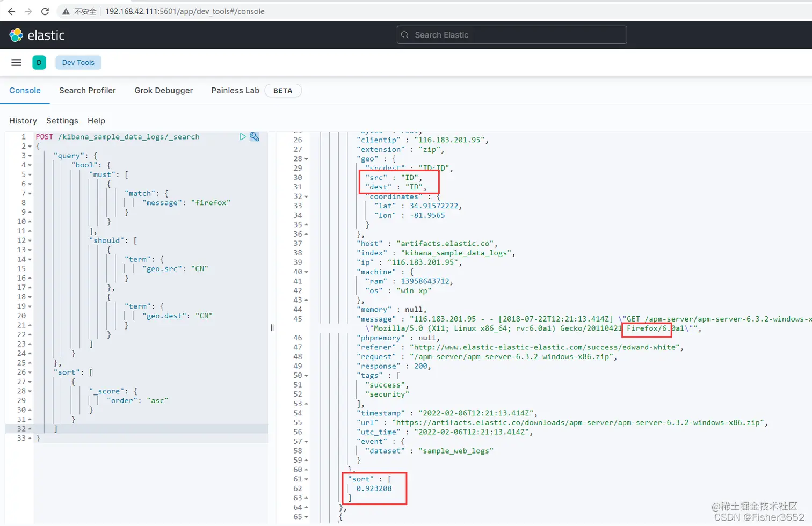The image size is (812, 526).
Task: Collapse "coordinates" at response line 32
Action: click(x=306, y=196)
